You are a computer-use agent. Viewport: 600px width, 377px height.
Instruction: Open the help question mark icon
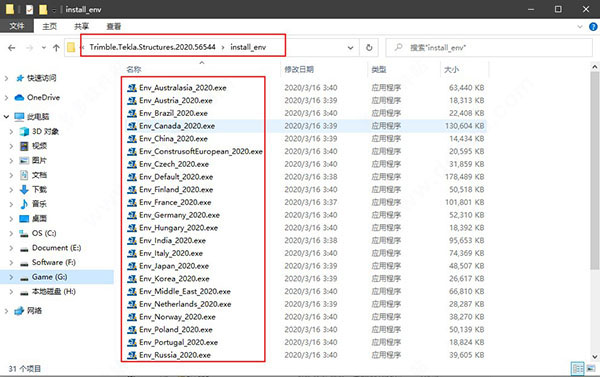[x=593, y=27]
